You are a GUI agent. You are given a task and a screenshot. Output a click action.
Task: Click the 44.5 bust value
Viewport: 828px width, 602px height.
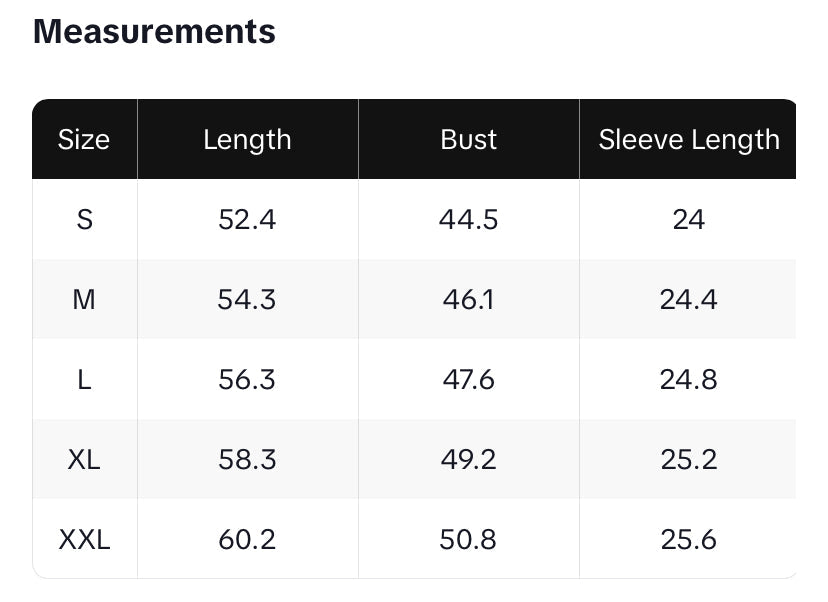click(468, 219)
